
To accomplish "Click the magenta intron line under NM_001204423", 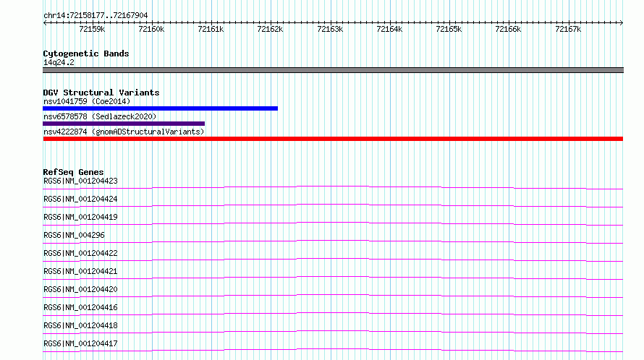I will [333, 187].
